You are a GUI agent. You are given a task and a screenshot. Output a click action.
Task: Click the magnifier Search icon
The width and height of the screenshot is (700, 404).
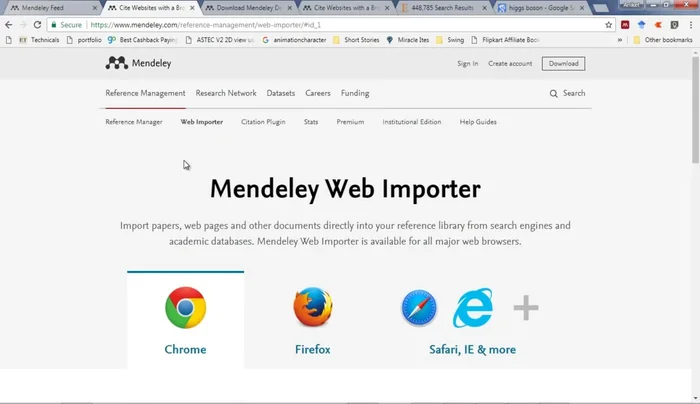coord(554,93)
